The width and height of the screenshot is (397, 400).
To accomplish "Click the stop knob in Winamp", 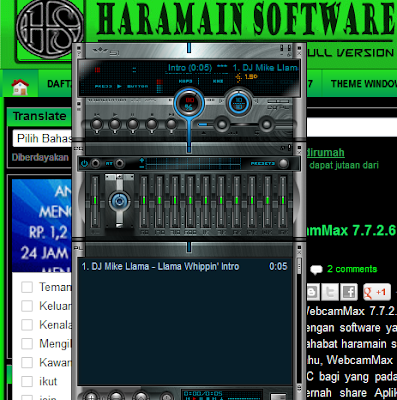I will click(x=152, y=125).
